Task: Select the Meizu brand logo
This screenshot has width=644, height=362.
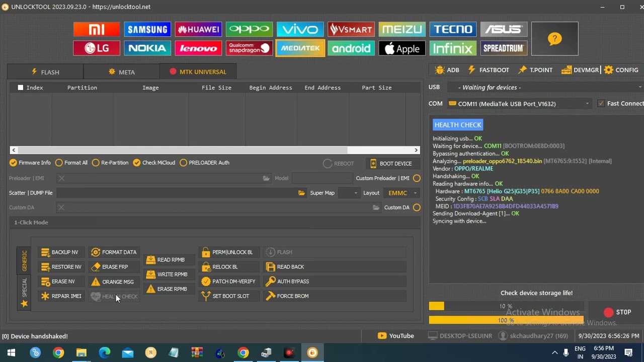Action: coord(401,29)
